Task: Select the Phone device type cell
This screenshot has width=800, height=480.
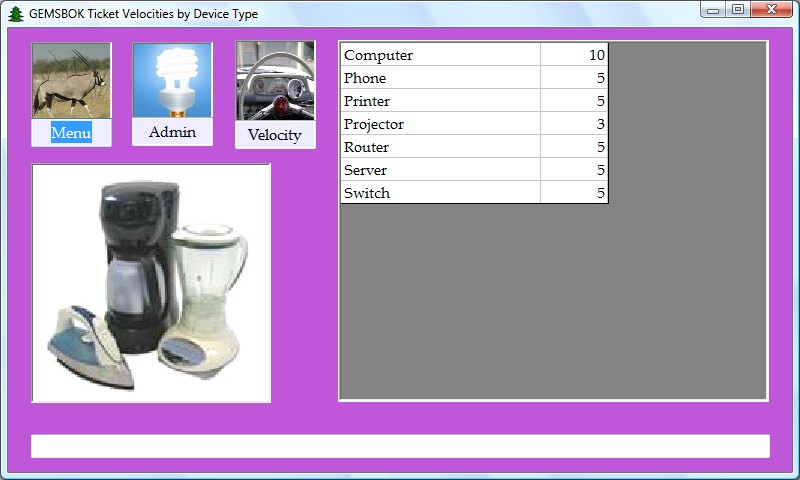Action: click(x=440, y=78)
